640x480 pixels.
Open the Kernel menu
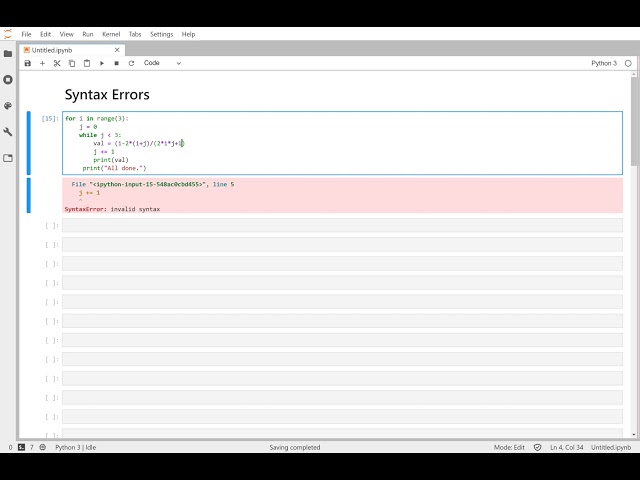[x=111, y=34]
